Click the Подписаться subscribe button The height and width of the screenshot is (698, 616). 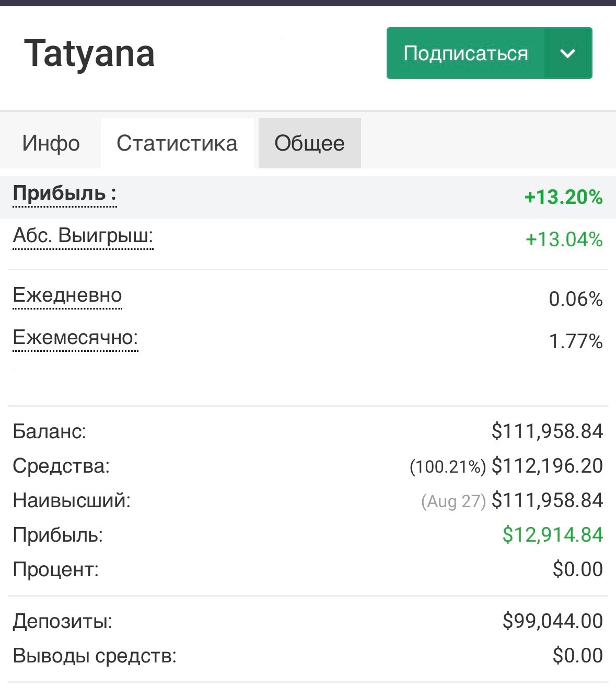(x=465, y=53)
